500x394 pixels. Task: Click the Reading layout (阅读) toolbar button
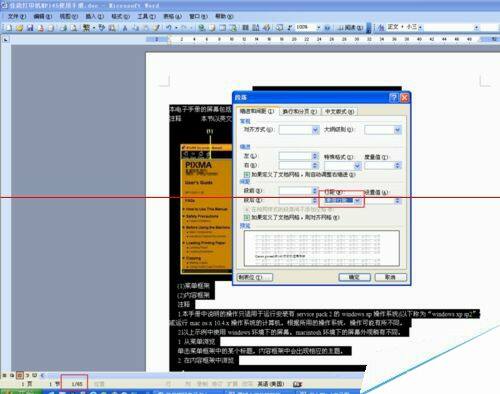click(350, 28)
